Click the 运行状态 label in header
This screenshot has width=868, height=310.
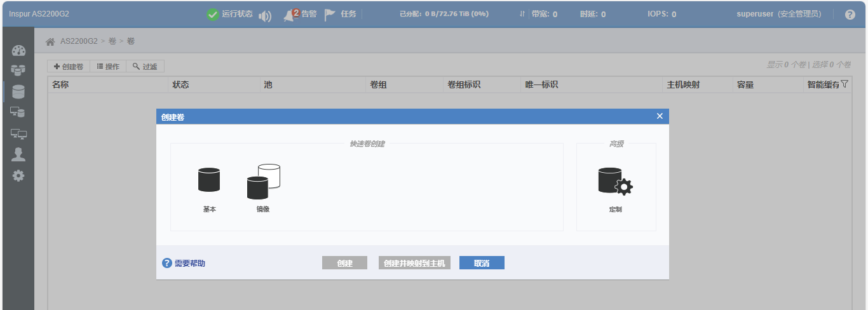[x=237, y=14]
